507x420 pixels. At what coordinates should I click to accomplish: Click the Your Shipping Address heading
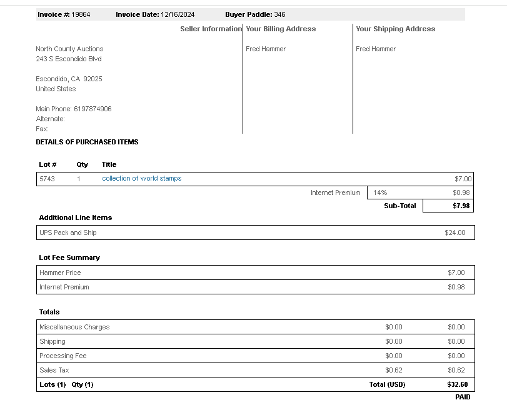point(395,29)
